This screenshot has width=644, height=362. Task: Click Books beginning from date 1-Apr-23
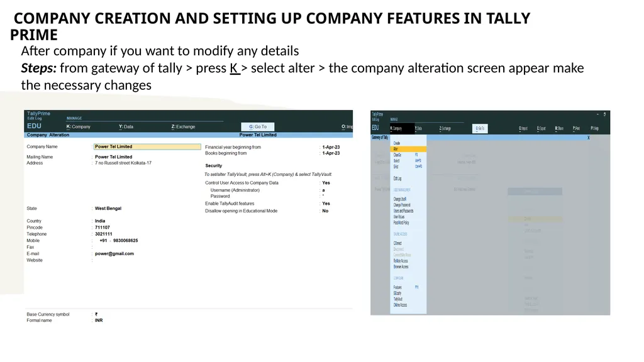point(331,153)
